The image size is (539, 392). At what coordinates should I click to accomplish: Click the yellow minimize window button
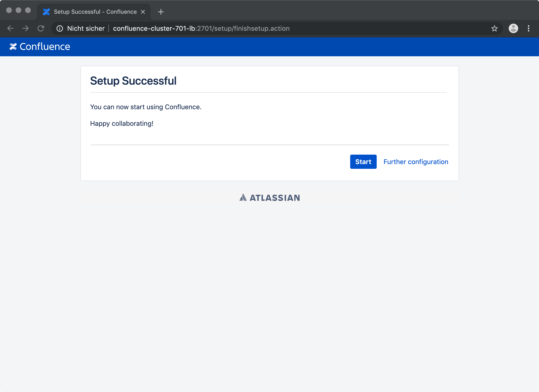click(x=18, y=10)
